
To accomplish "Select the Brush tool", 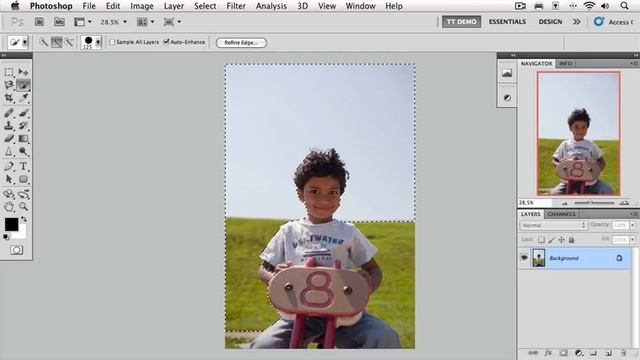I will tap(23, 113).
